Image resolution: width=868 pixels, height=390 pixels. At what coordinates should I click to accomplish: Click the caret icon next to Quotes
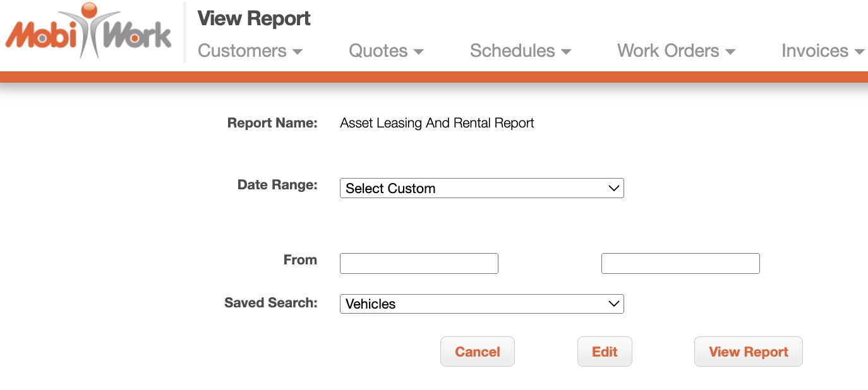pos(418,52)
